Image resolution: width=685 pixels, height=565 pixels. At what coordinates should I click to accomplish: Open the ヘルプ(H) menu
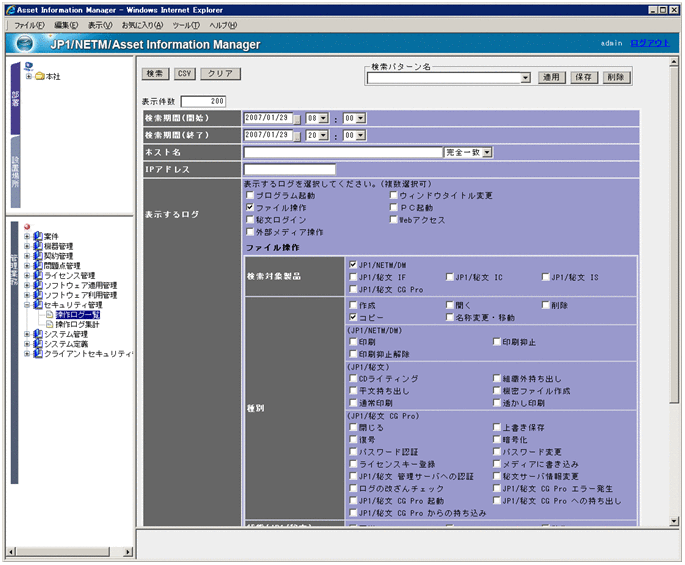[x=223, y=25]
